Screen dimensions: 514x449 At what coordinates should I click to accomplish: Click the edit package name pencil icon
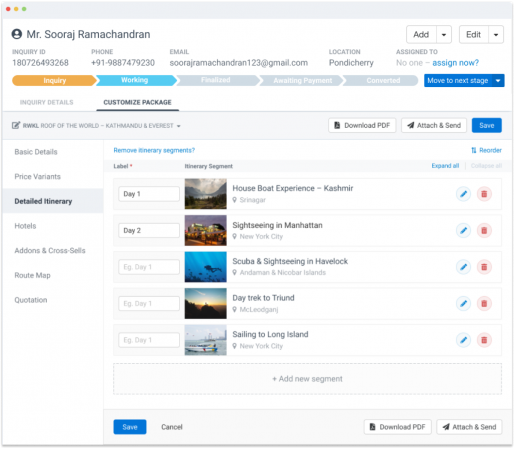[x=16, y=126]
